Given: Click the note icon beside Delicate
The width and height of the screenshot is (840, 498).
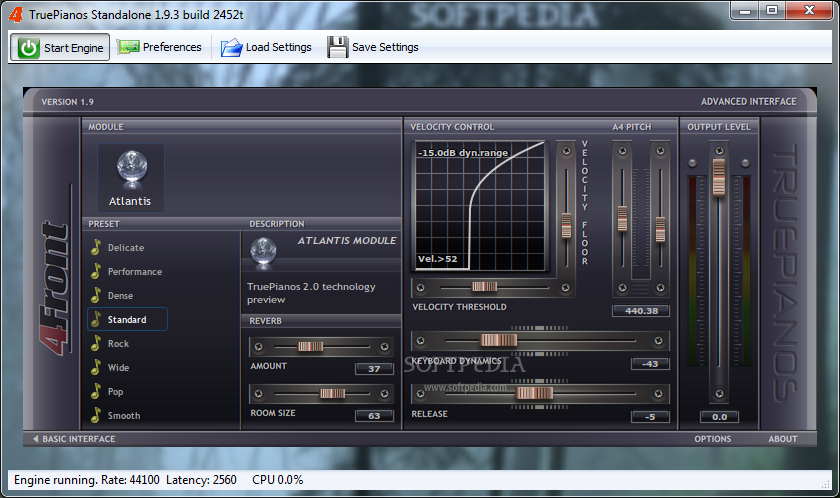Looking at the screenshot, I should [96, 247].
